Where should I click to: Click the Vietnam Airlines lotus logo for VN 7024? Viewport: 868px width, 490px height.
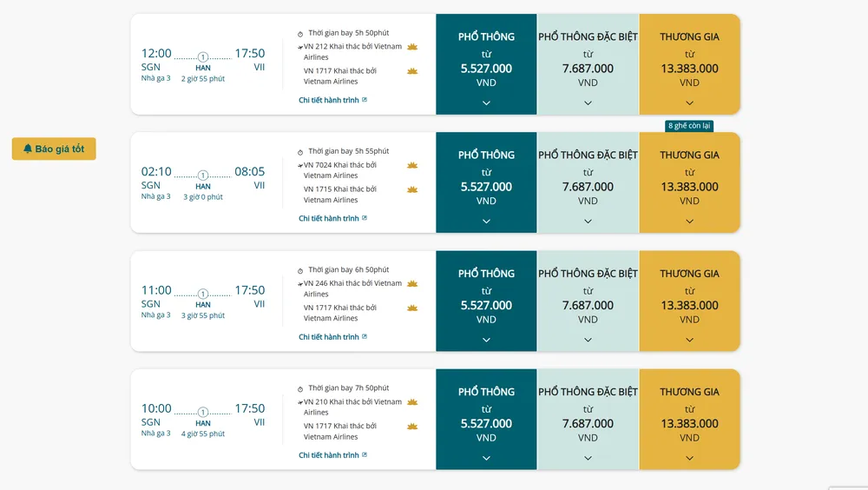coord(412,165)
